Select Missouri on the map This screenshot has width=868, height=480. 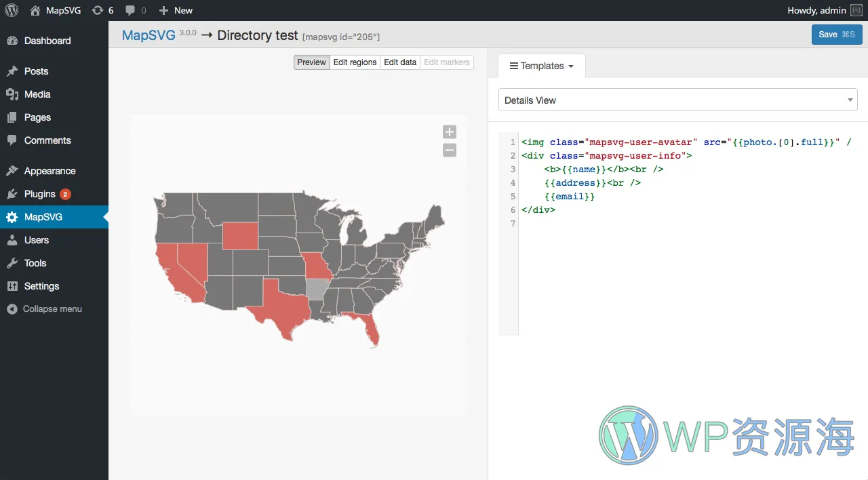(x=317, y=266)
